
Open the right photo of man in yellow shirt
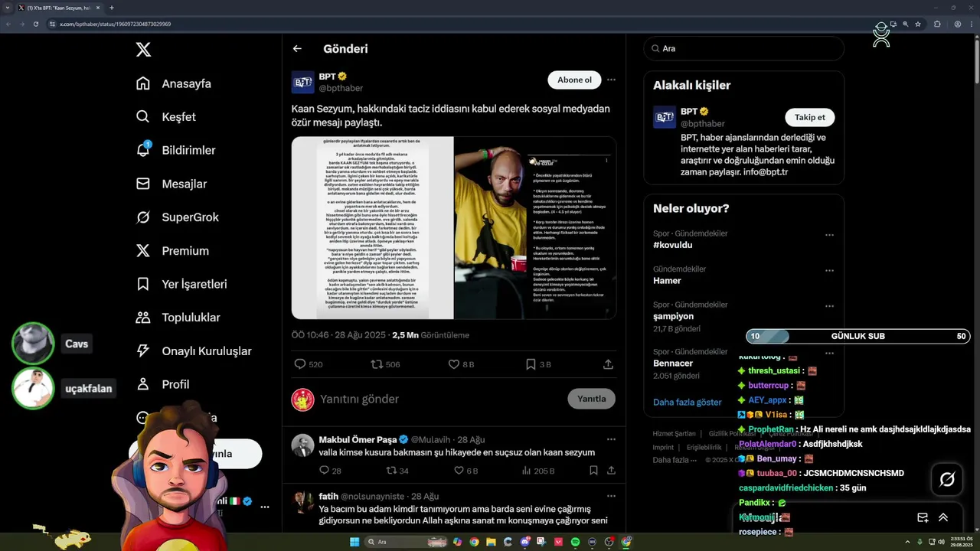[535, 227]
